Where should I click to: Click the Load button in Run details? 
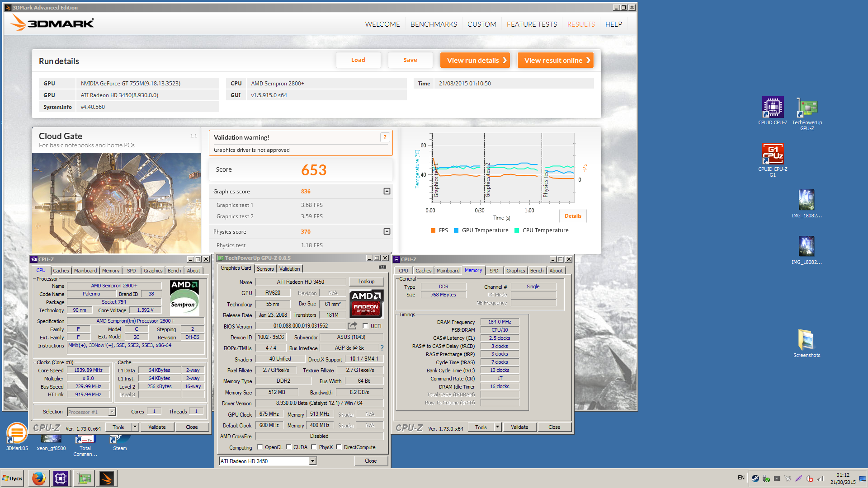click(358, 60)
